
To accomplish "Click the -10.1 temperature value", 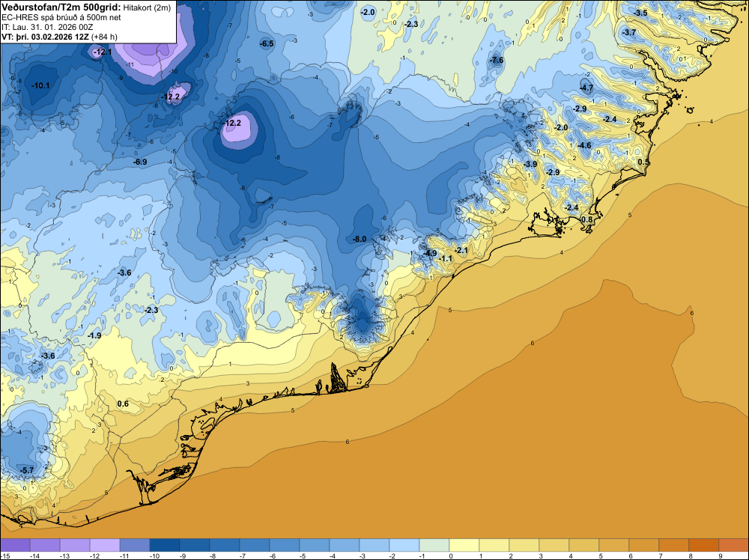I will click(40, 85).
